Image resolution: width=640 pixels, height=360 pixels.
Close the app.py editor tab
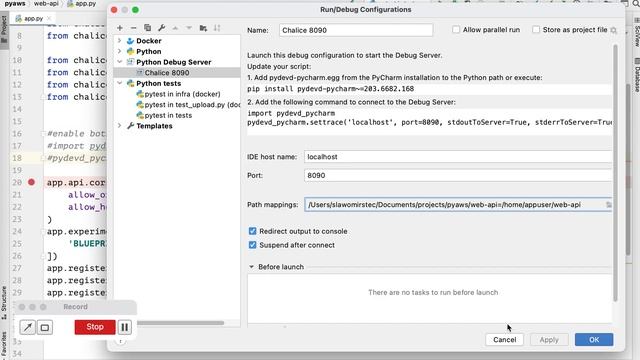click(49, 18)
